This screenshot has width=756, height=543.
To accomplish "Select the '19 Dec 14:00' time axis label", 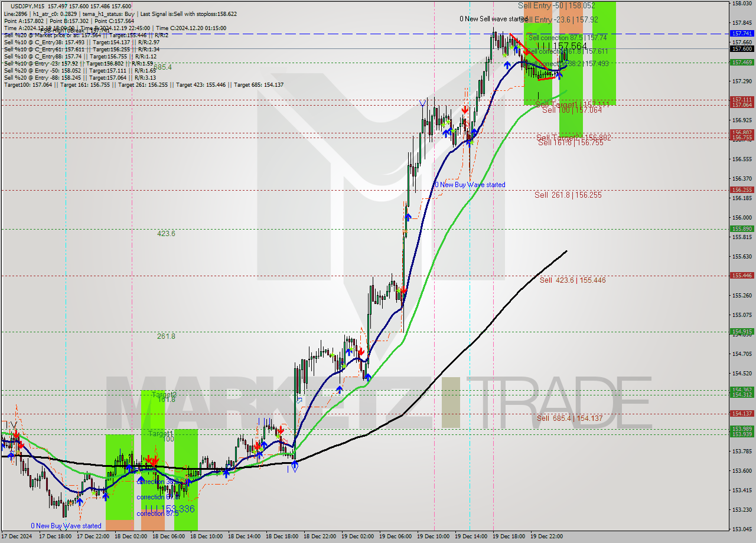I will (471, 537).
